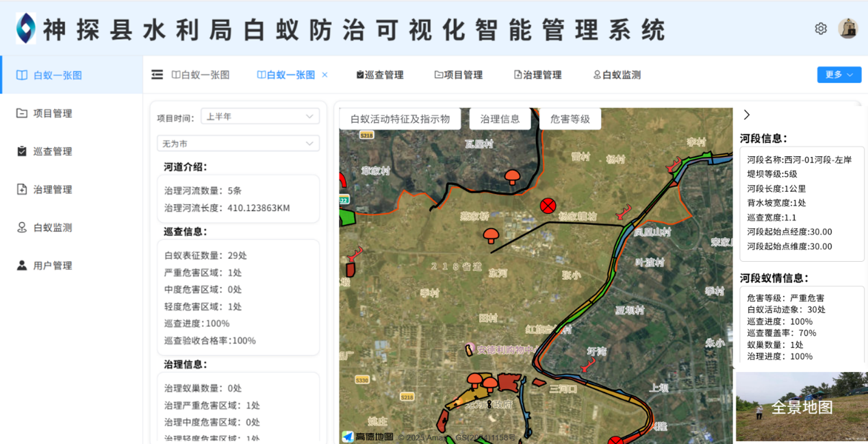Click the red tube marker near 圩湾
Viewport: 868px width, 444px height.
point(588,365)
